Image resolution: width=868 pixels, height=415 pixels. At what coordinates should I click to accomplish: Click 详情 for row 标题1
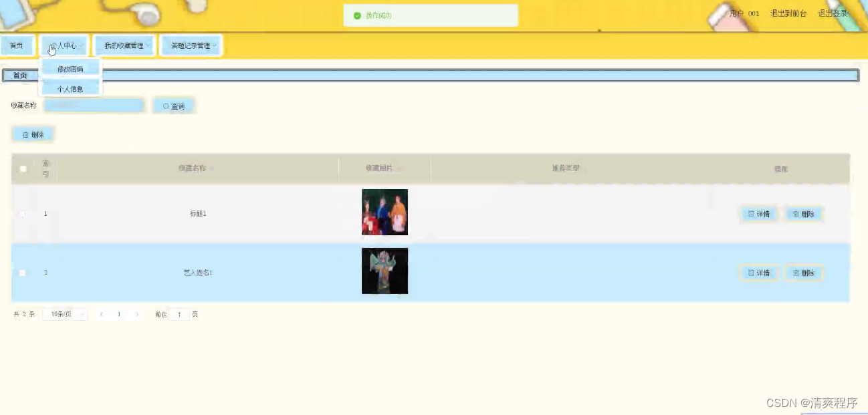[759, 214]
